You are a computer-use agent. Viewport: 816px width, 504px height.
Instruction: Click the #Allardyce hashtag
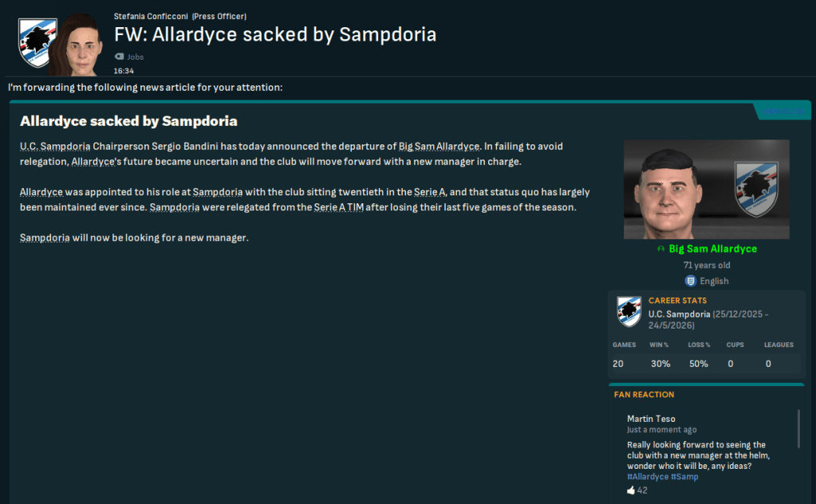pos(648,477)
